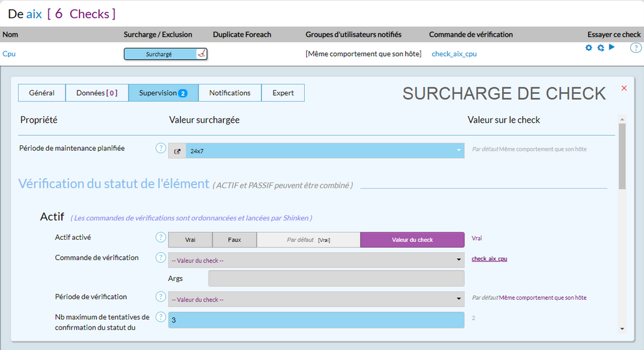Click the play icon under Essayer ce check
This screenshot has width=644, height=350.
tap(611, 47)
